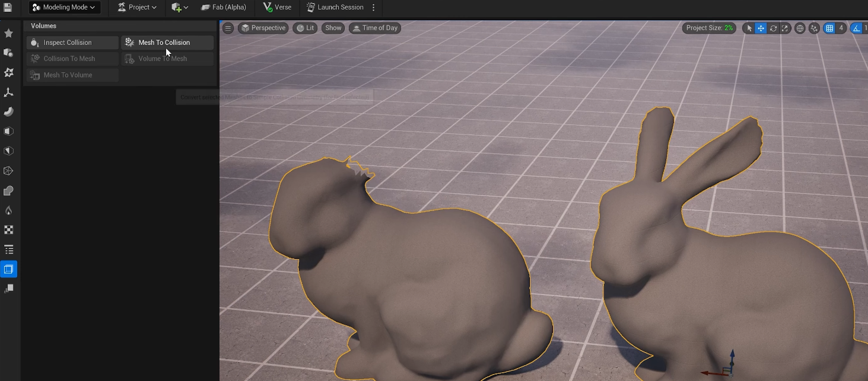The image size is (868, 381).
Task: Open the viewport Show menu
Action: [333, 28]
